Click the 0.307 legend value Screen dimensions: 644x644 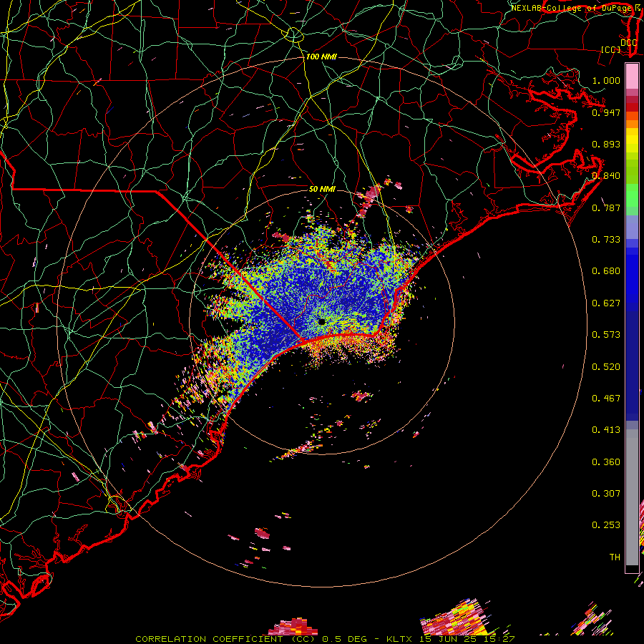click(606, 494)
